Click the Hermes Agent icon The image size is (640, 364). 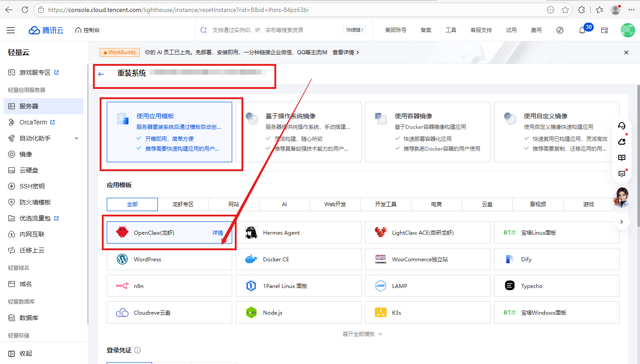(251, 232)
